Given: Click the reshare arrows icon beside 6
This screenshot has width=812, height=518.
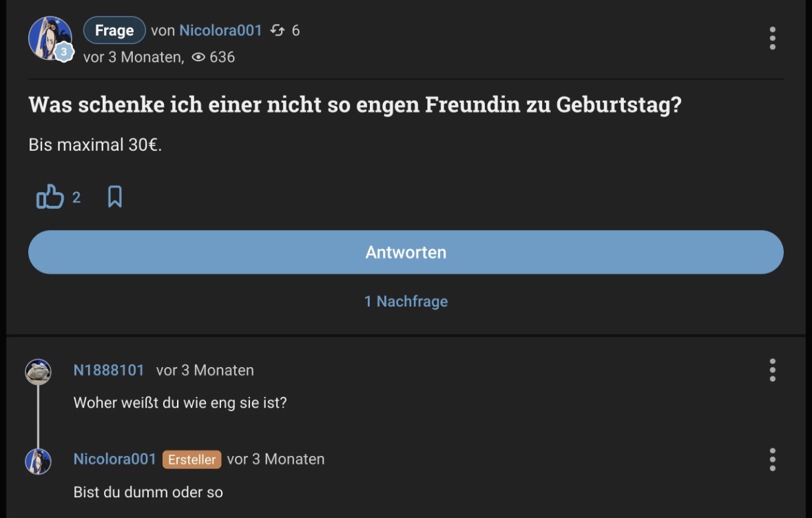Looking at the screenshot, I should coord(278,30).
